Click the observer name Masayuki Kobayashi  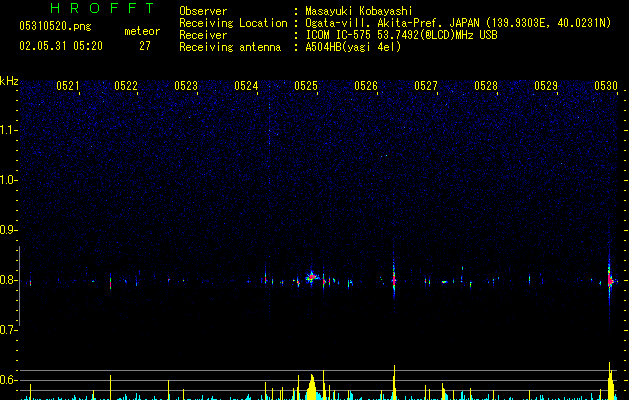(359, 11)
